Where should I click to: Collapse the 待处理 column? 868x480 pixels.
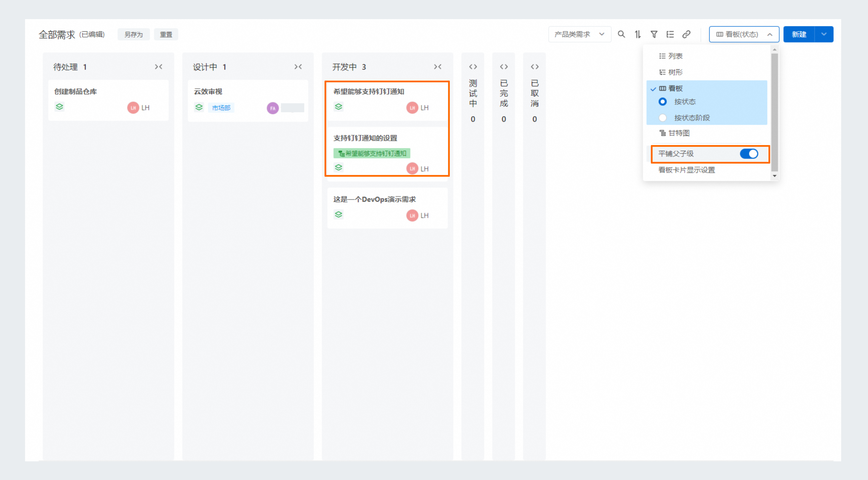click(x=159, y=67)
